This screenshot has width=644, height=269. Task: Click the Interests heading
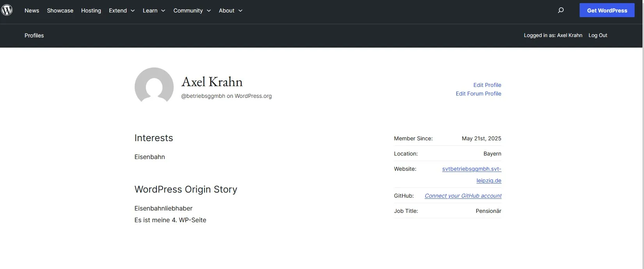(154, 138)
